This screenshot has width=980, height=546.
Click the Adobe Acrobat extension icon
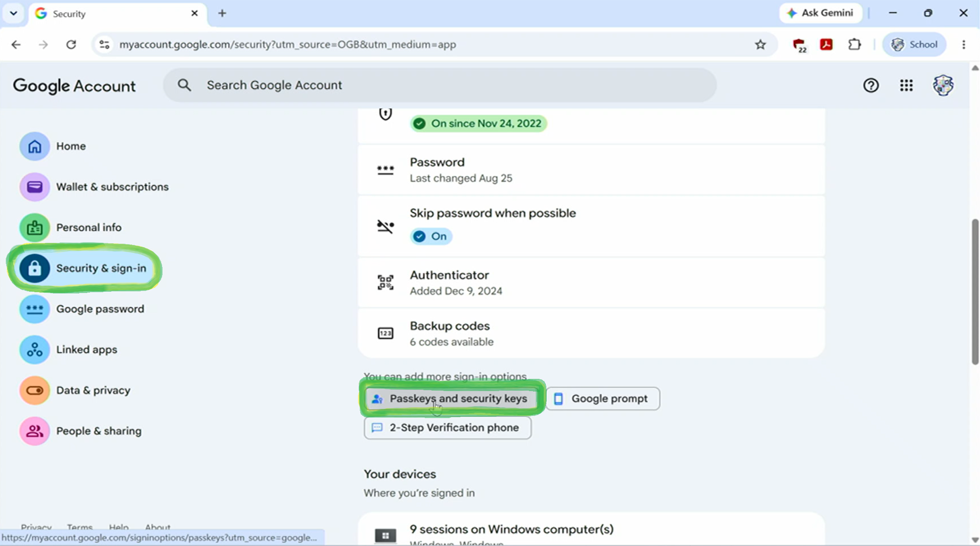826,45
